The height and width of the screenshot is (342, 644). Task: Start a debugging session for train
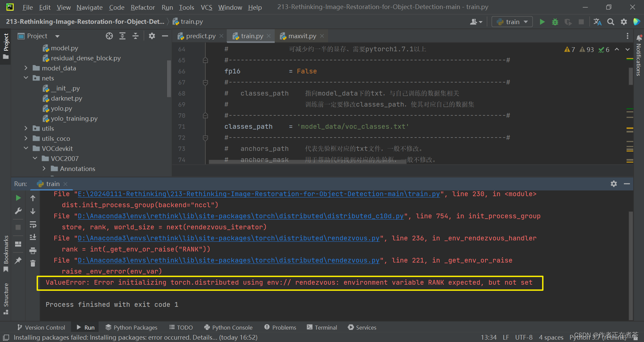tap(555, 21)
